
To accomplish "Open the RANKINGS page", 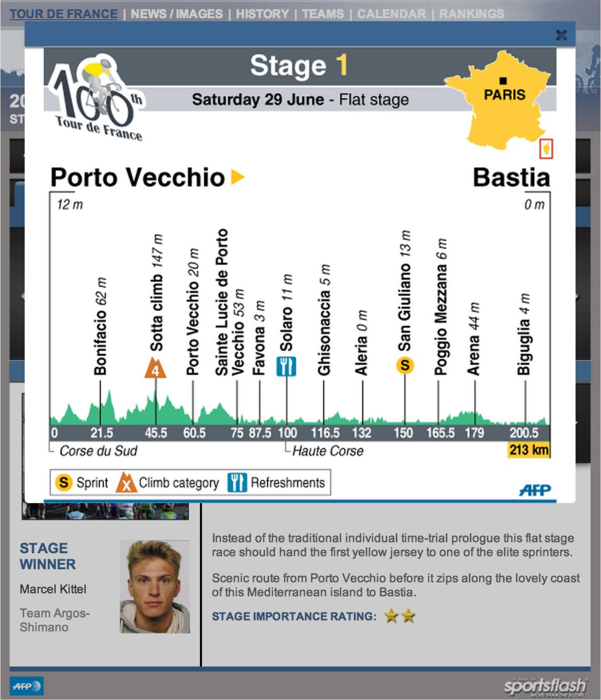I will [x=472, y=14].
